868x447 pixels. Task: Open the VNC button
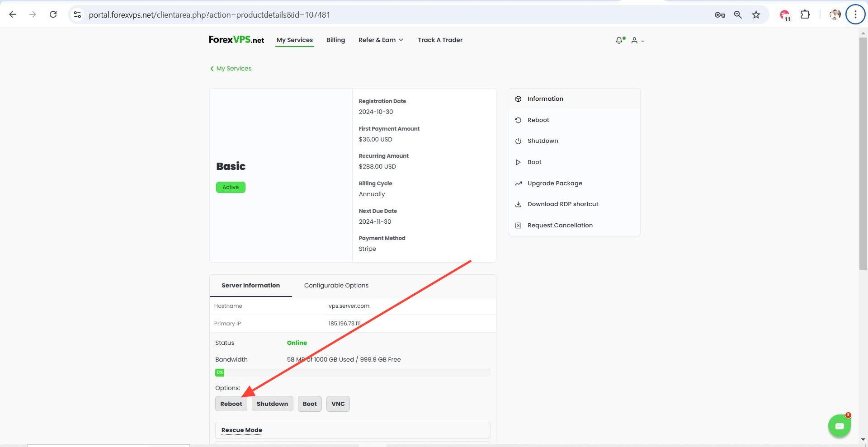point(338,404)
